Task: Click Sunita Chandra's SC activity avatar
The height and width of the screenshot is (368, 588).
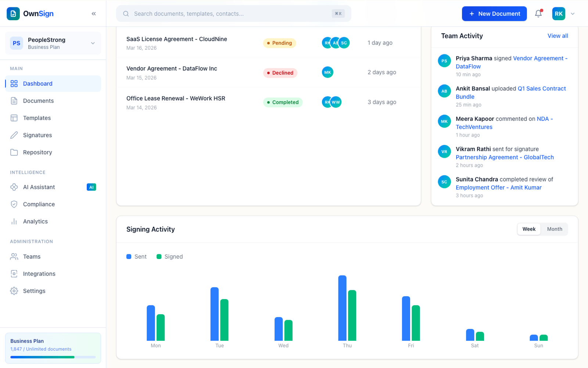Action: [x=444, y=182]
